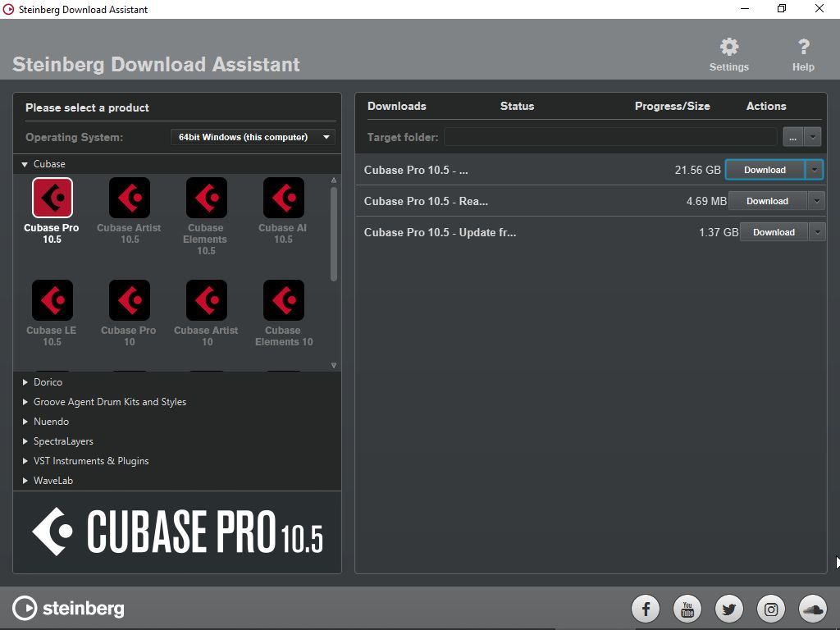Open Steinberg's YouTube channel
Image resolution: width=840 pixels, height=630 pixels.
point(687,609)
